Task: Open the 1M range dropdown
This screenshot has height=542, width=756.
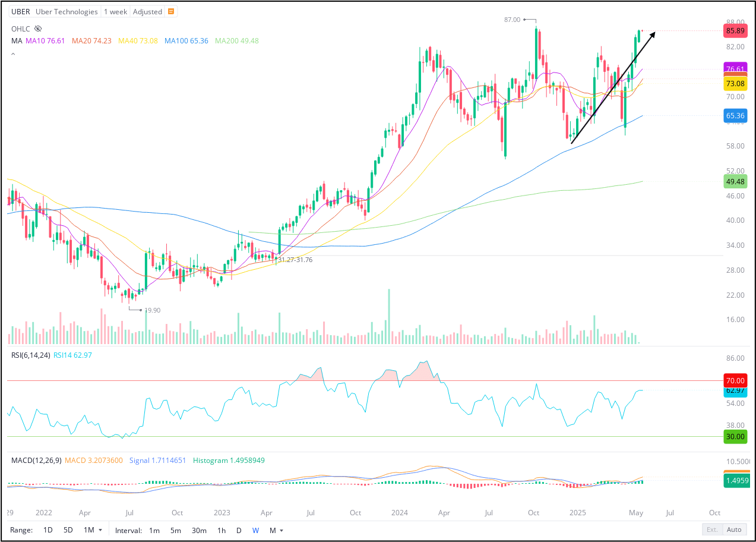Action: click(x=90, y=530)
